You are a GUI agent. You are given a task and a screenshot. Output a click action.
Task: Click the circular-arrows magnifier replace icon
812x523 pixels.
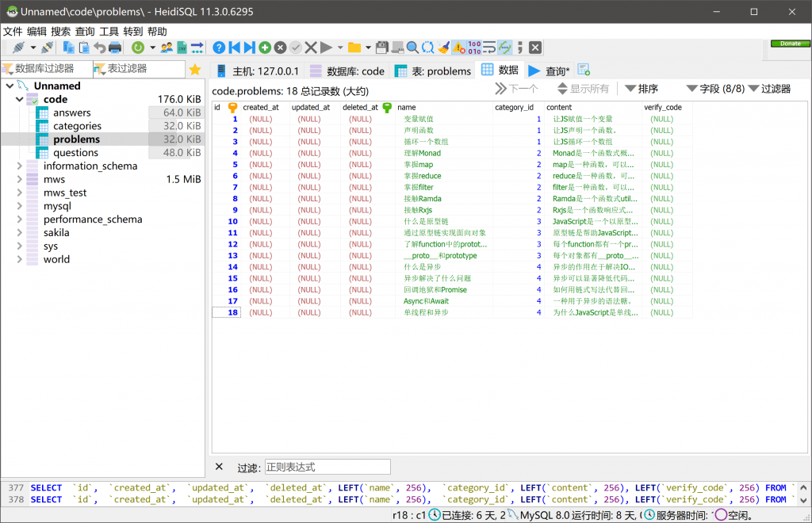point(427,48)
